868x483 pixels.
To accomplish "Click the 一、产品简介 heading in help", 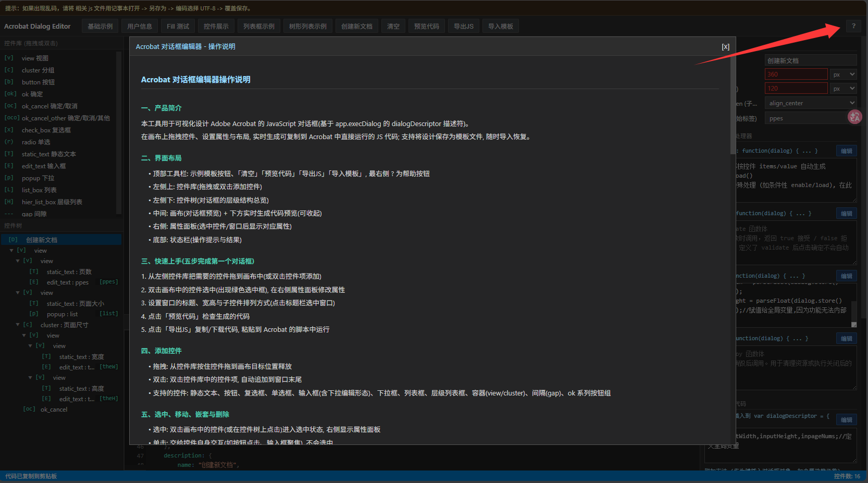I will pos(162,108).
